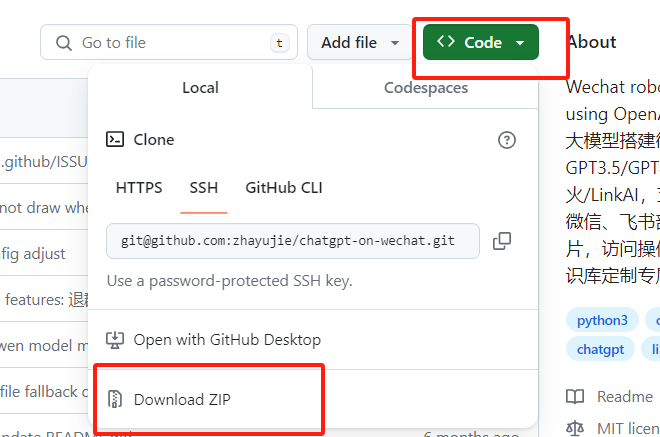Expand the green Code dropdown
The width and height of the screenshot is (660, 437).
[480, 43]
